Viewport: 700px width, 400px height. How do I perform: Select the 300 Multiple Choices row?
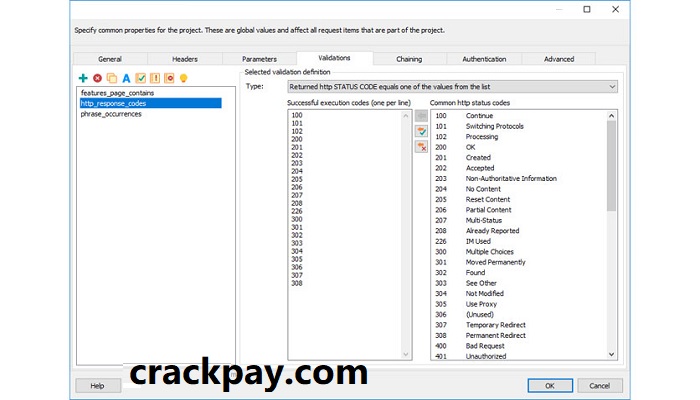[x=519, y=252]
